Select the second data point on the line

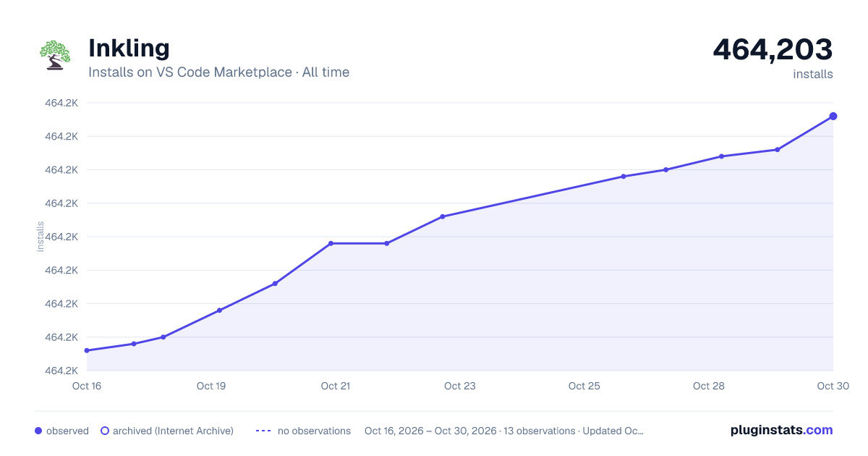(x=134, y=344)
